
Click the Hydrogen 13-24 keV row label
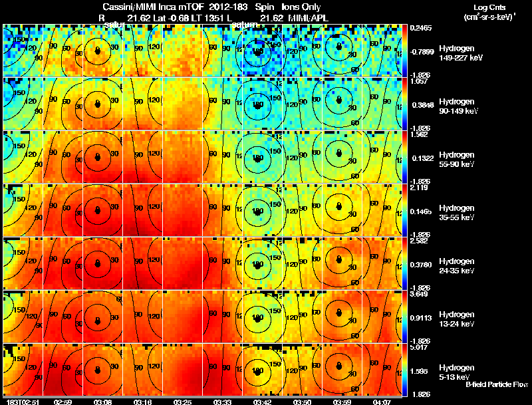pyautogui.click(x=457, y=319)
